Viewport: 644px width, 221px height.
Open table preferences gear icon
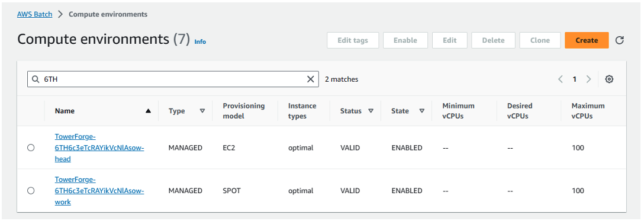coord(609,79)
